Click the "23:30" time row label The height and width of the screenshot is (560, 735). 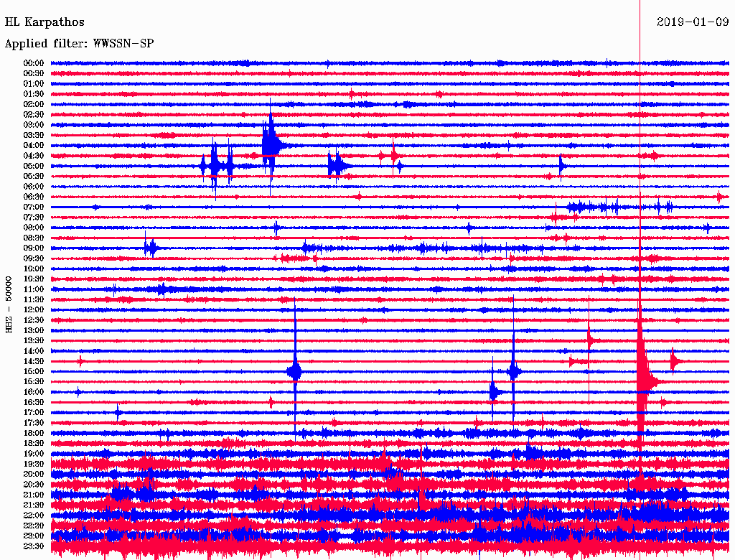pos(34,546)
